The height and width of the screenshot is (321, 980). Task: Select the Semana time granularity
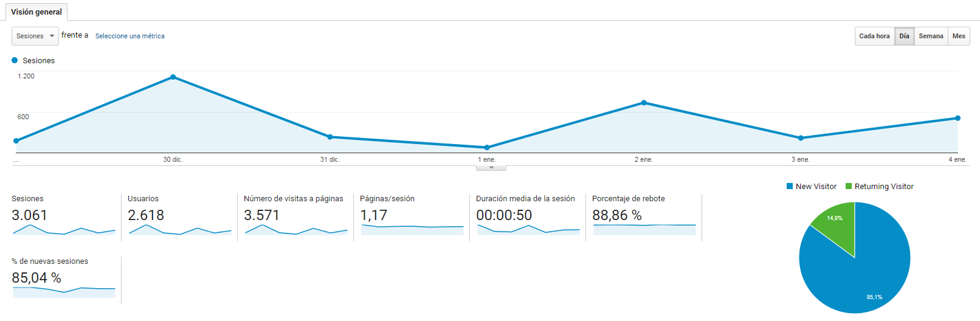click(x=931, y=36)
